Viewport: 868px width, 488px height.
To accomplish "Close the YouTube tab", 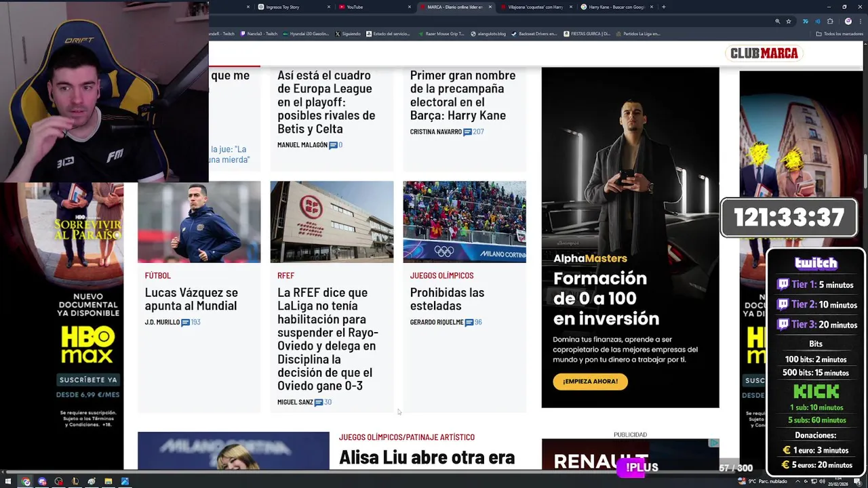I will click(409, 7).
